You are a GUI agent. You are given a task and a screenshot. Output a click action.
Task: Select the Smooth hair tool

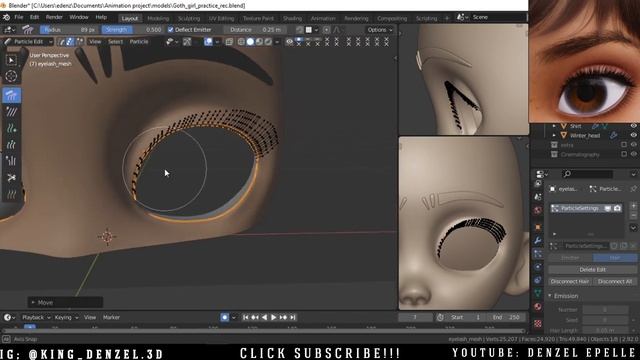point(11,112)
